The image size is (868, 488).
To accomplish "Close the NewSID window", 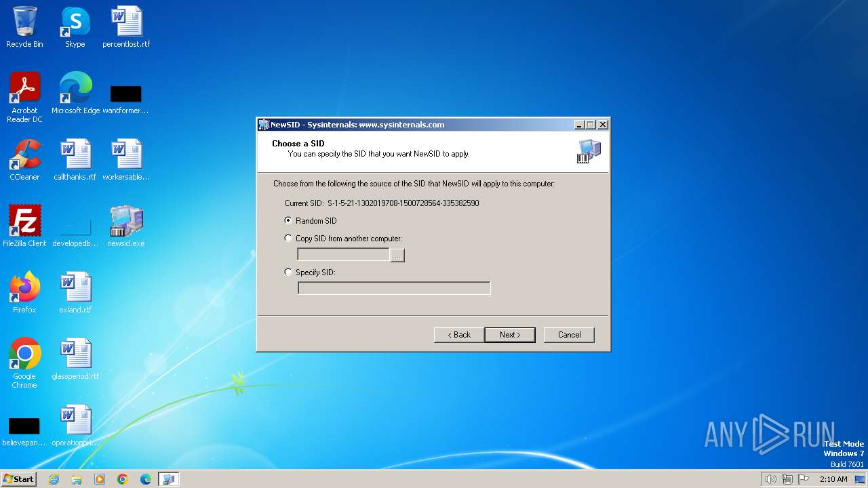I will click(x=603, y=125).
